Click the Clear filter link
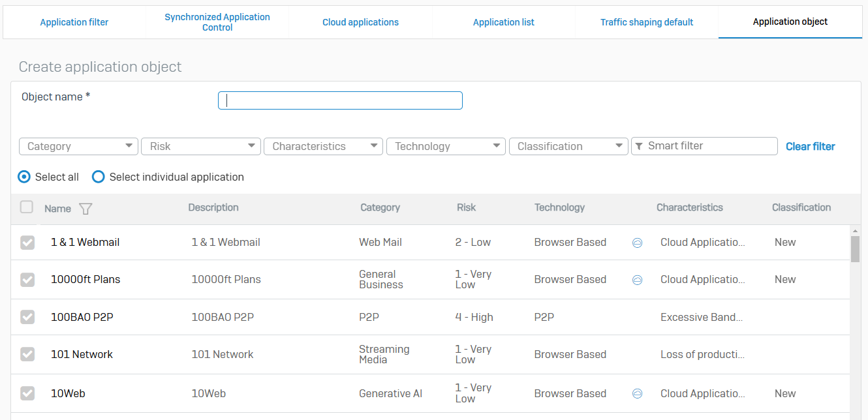The height and width of the screenshot is (420, 868). 810,146
